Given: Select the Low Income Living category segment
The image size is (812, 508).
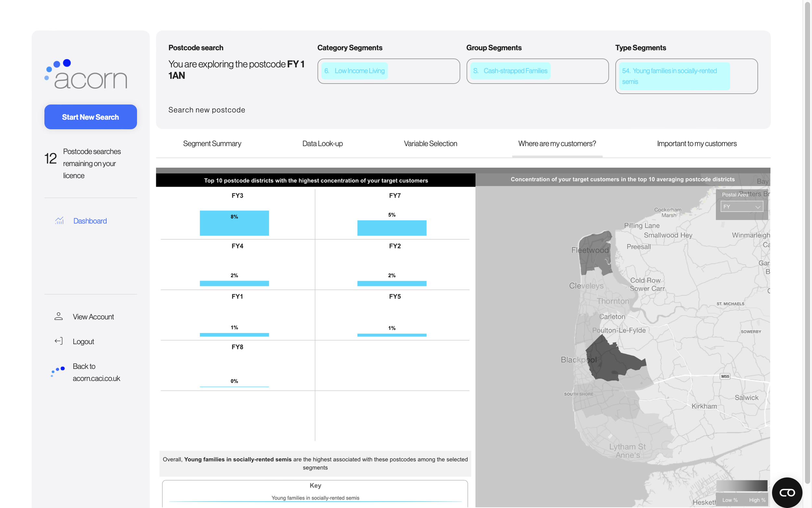Looking at the screenshot, I should (x=354, y=71).
